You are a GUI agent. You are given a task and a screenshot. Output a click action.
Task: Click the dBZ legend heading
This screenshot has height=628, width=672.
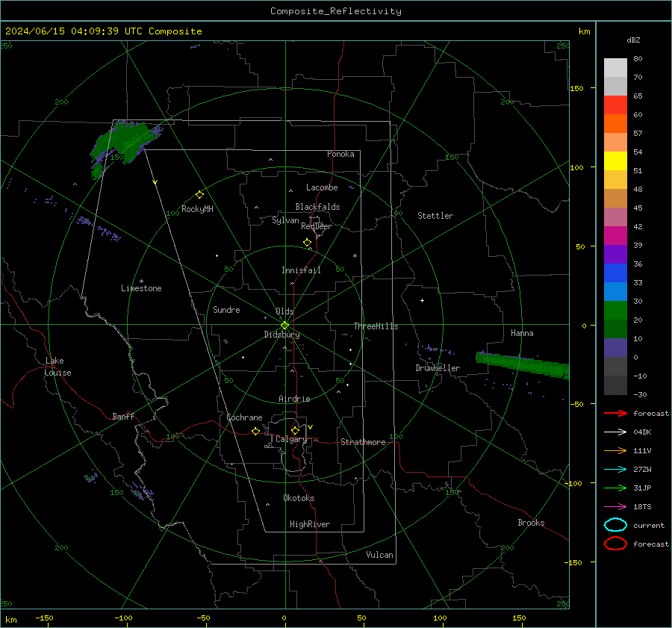pos(633,40)
